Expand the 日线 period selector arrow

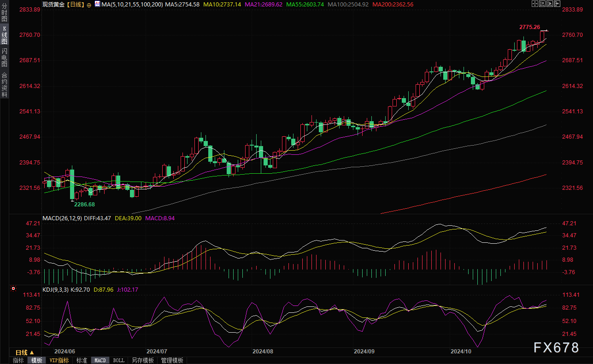32,352
